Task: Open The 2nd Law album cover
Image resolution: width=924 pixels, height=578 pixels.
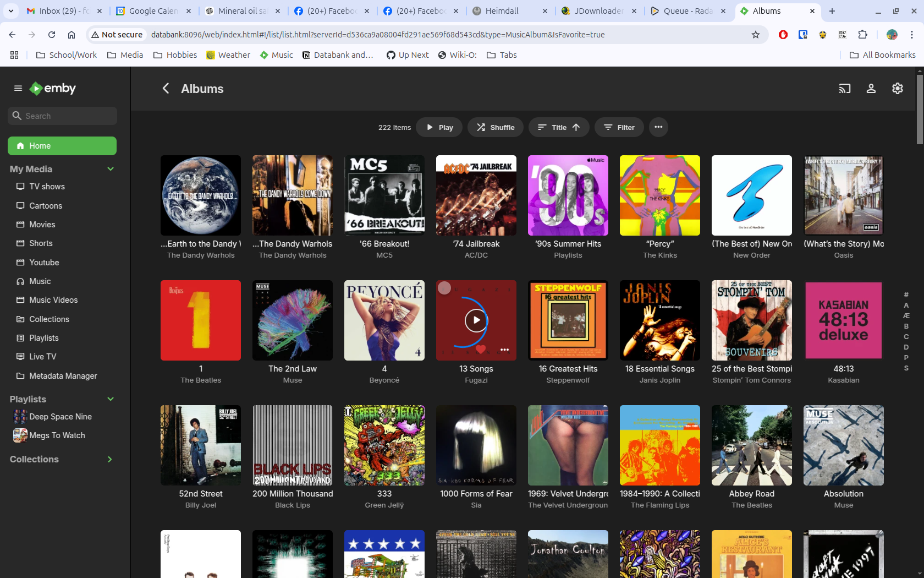Action: (293, 320)
